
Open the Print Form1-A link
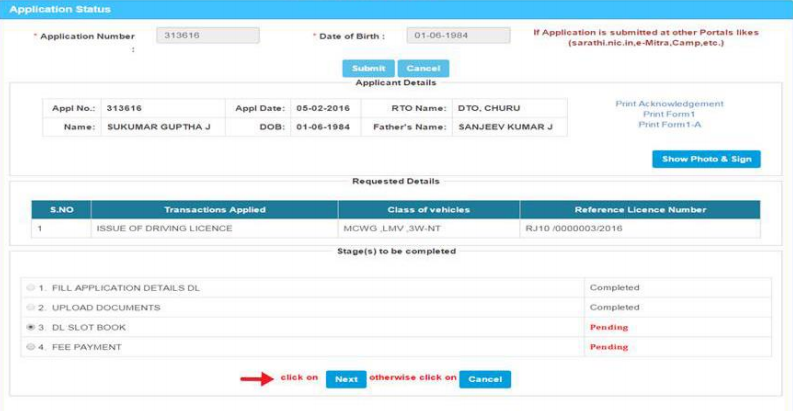click(670, 125)
